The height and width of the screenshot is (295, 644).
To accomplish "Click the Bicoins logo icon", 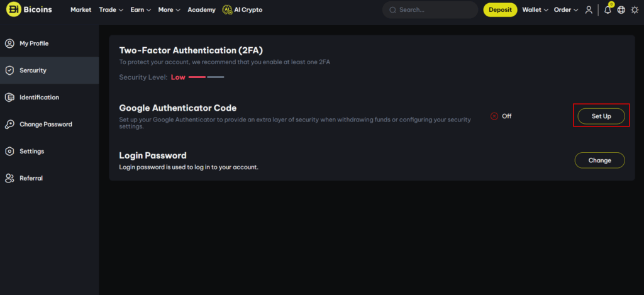I will [13, 9].
